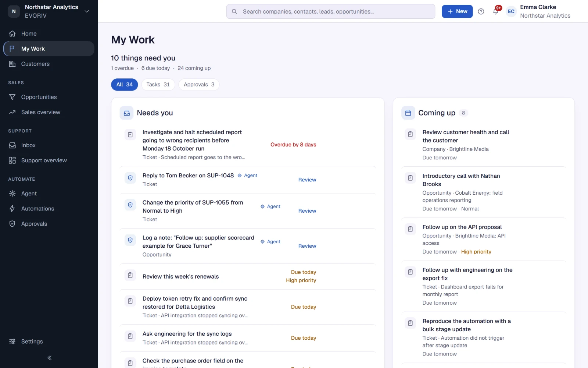Open the help question mark icon

(481, 11)
